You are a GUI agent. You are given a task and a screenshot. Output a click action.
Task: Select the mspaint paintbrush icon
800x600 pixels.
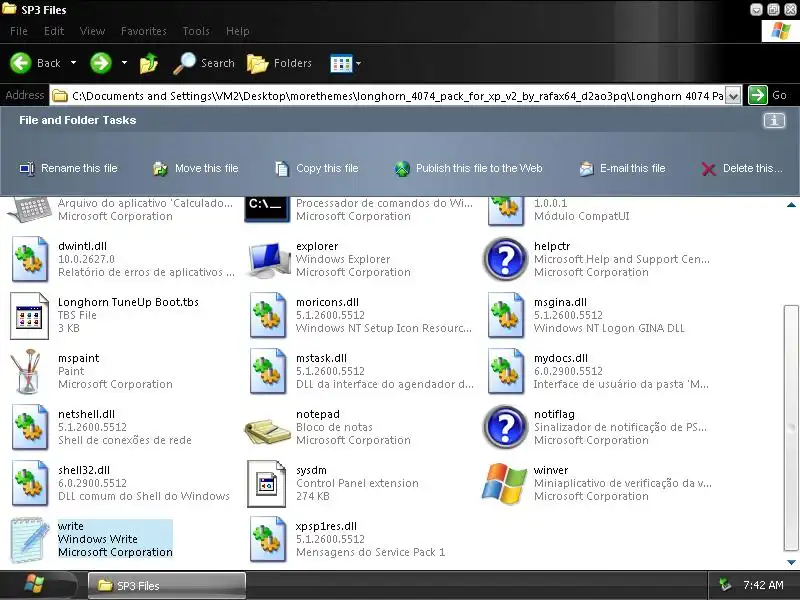28,371
